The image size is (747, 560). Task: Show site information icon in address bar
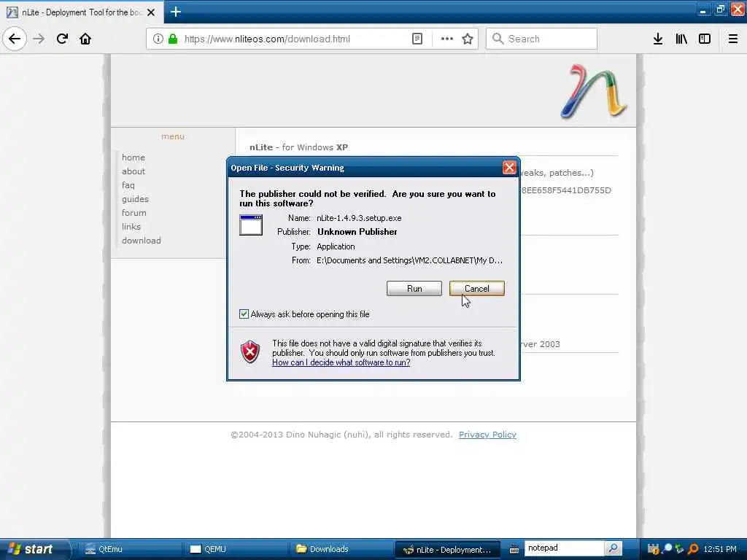[158, 39]
